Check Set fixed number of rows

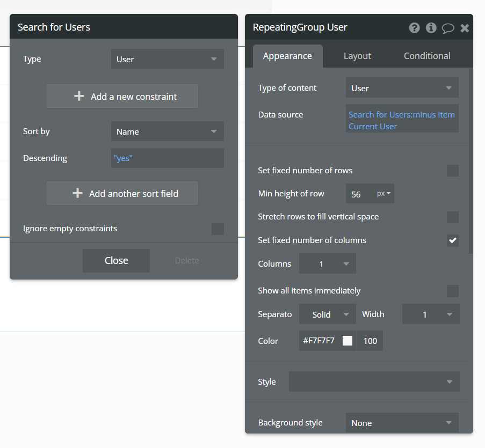tap(453, 171)
